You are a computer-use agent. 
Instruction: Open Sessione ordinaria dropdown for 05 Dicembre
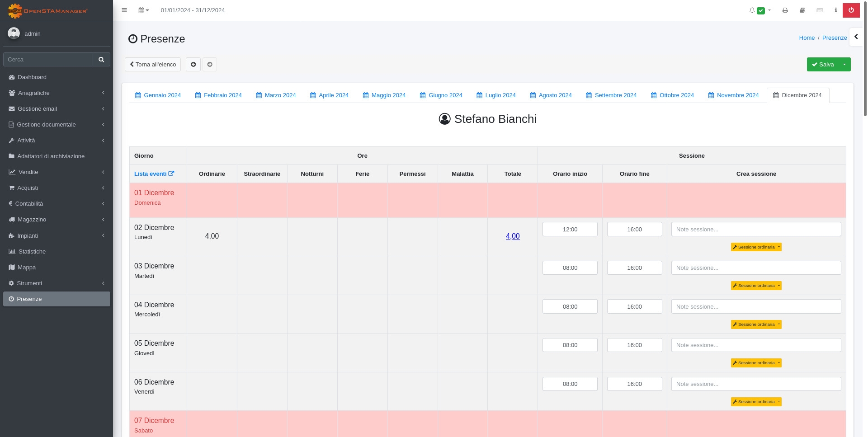coord(779,363)
